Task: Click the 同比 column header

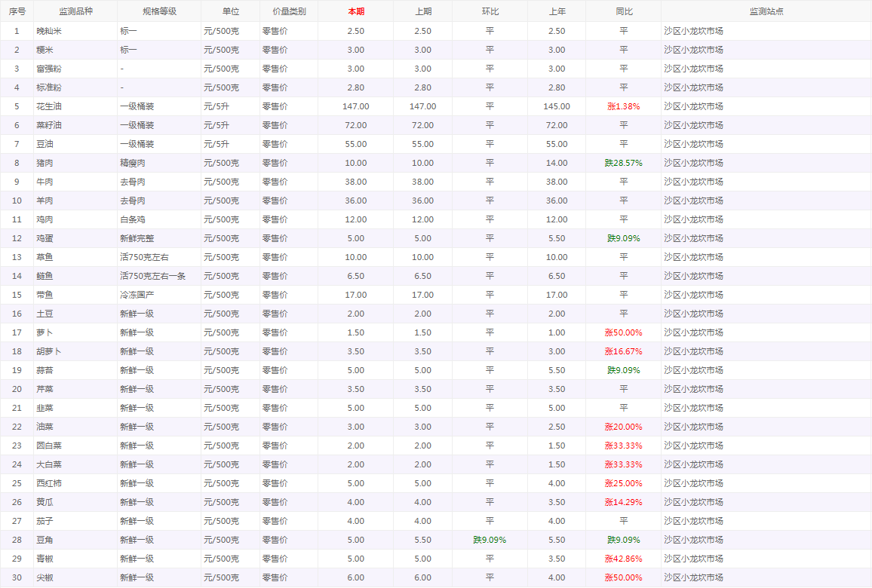Action: pos(623,11)
